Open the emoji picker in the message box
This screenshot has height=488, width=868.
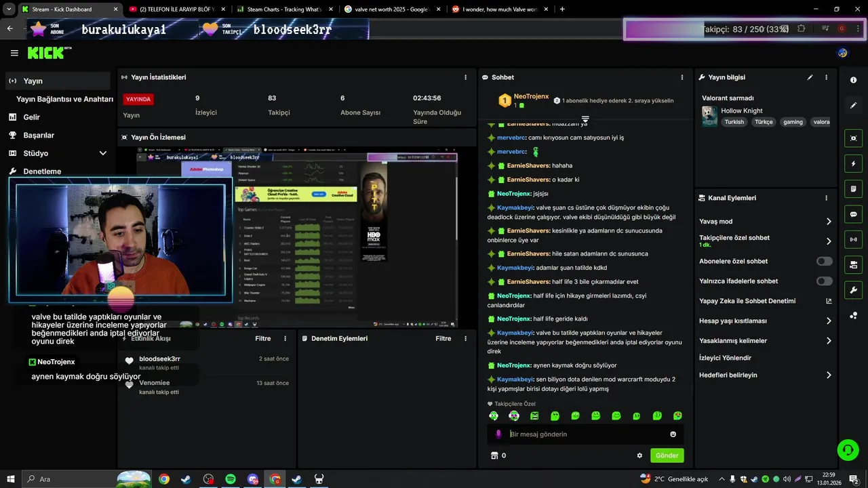pyautogui.click(x=673, y=434)
